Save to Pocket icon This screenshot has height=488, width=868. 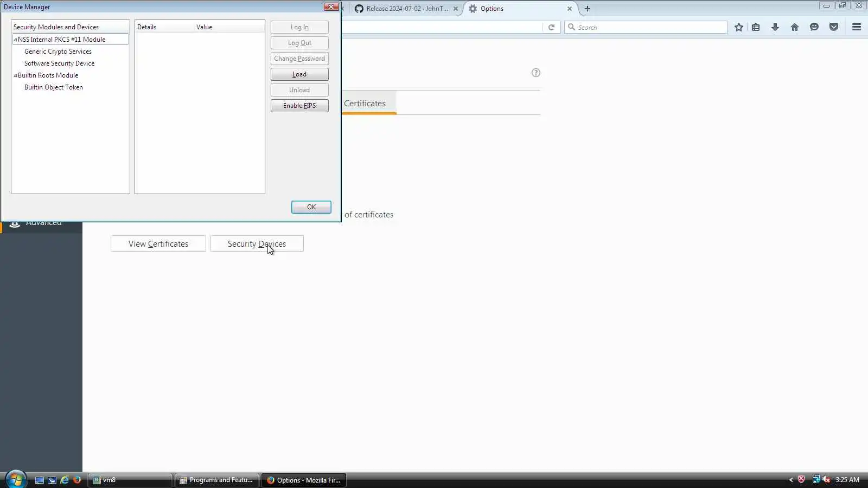tap(834, 27)
